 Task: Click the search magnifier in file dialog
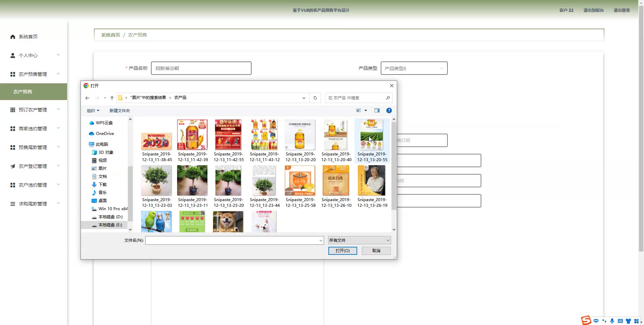click(388, 98)
